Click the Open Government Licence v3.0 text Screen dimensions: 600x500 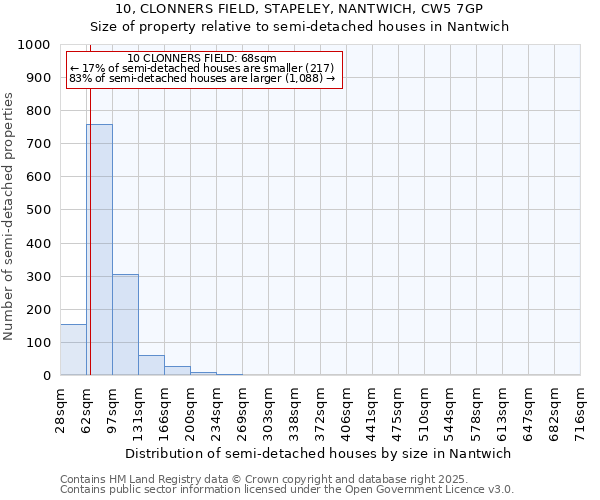287,490
